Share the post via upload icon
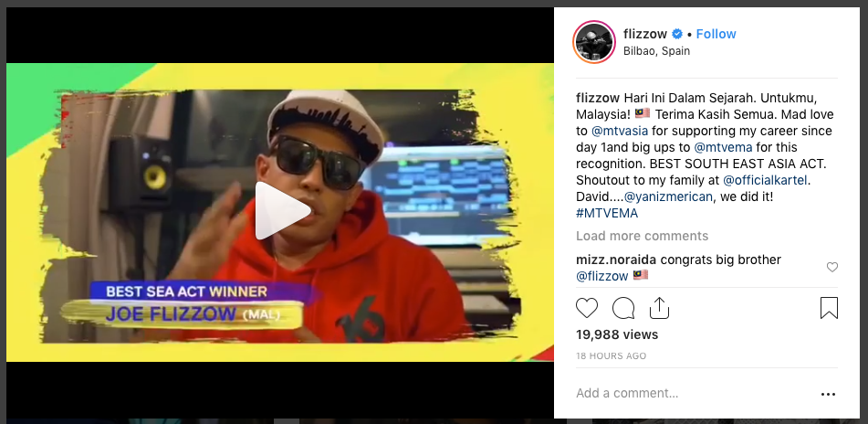This screenshot has width=868, height=424. (659, 308)
